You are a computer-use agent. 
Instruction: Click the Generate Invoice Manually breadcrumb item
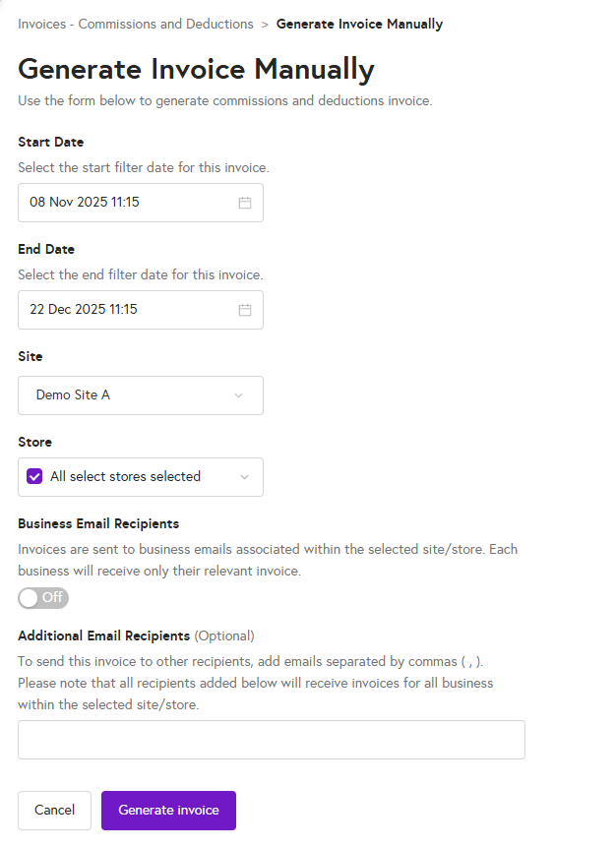[x=359, y=24]
